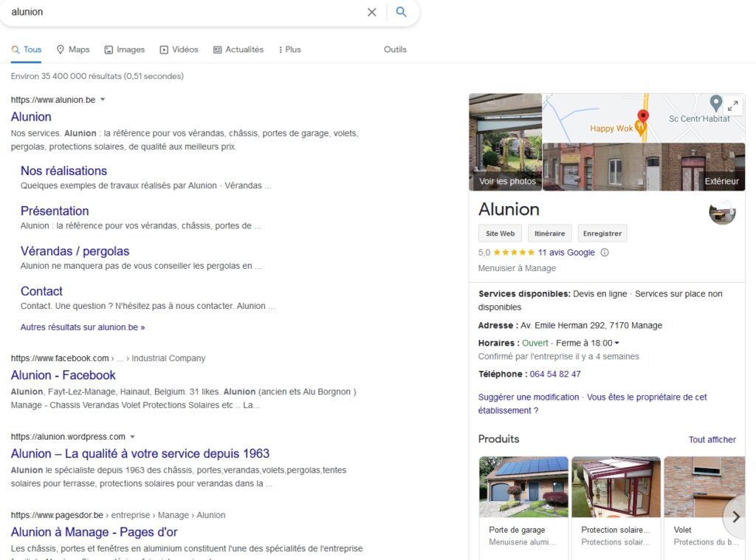
Task: Open the Présentation sitelink
Action: (x=55, y=211)
